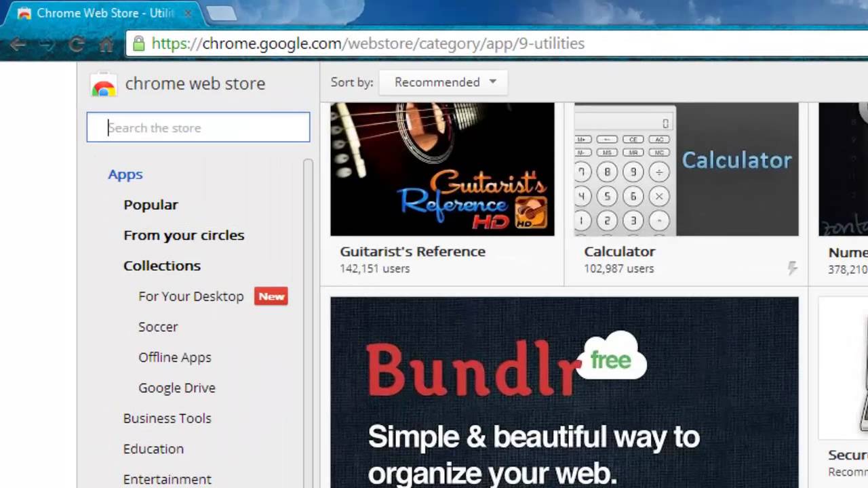
Task: Select the Apps category
Action: [125, 174]
